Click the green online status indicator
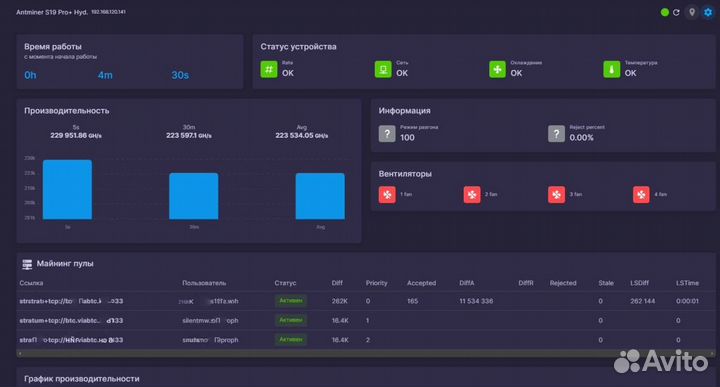The width and height of the screenshot is (720, 387). point(664,12)
